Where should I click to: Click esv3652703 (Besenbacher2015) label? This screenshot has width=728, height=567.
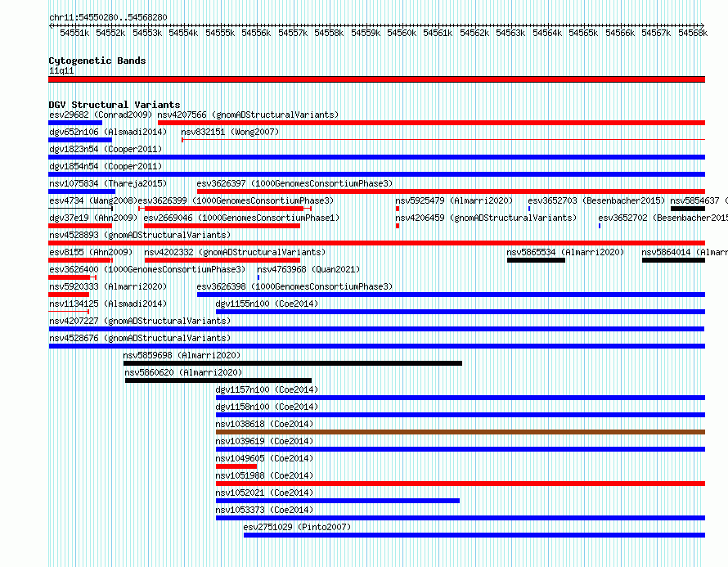596,200
